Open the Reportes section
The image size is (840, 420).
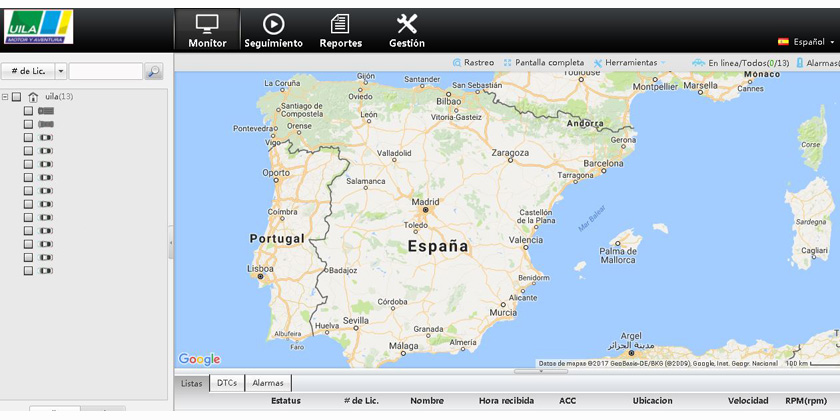pyautogui.click(x=341, y=31)
